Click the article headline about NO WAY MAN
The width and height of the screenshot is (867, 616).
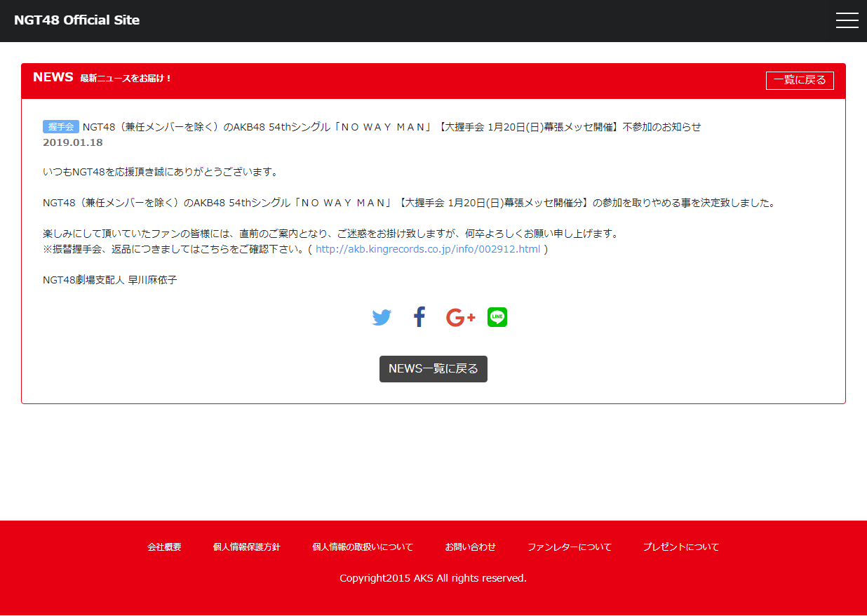click(x=391, y=127)
